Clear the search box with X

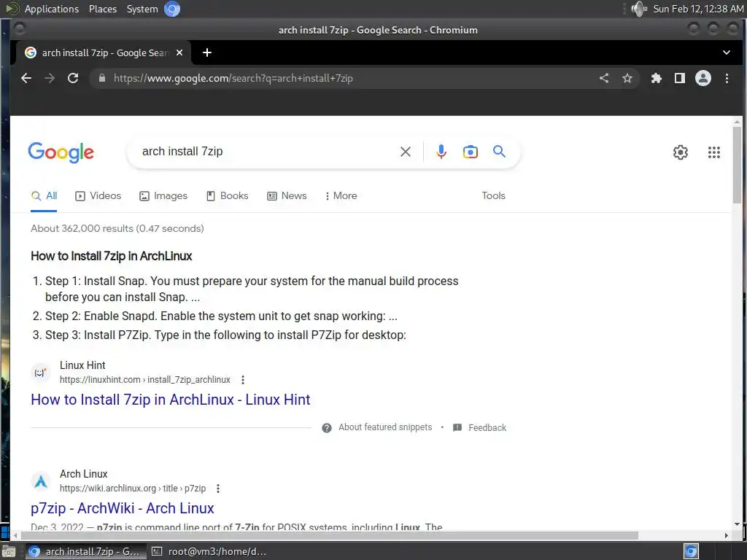point(406,152)
